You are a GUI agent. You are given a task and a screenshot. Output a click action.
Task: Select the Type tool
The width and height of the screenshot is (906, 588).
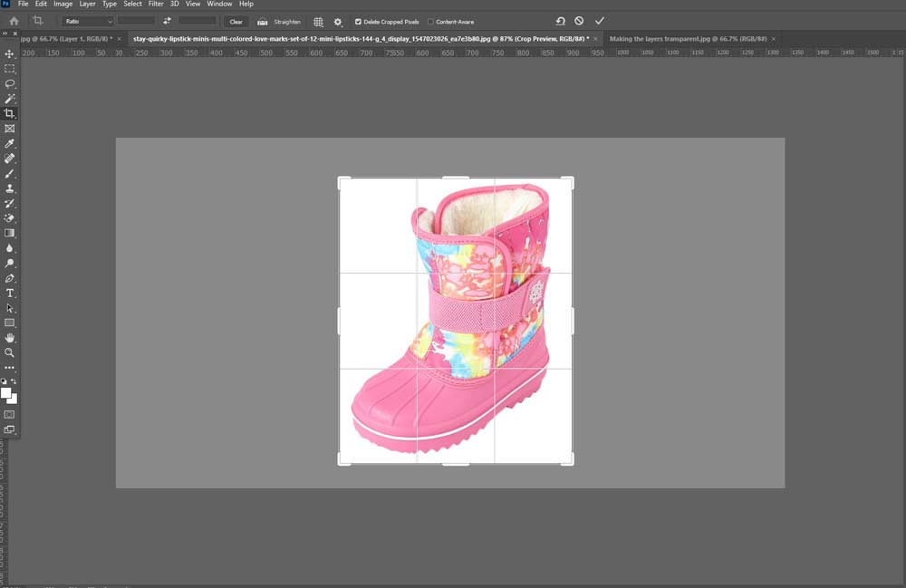[x=10, y=293]
